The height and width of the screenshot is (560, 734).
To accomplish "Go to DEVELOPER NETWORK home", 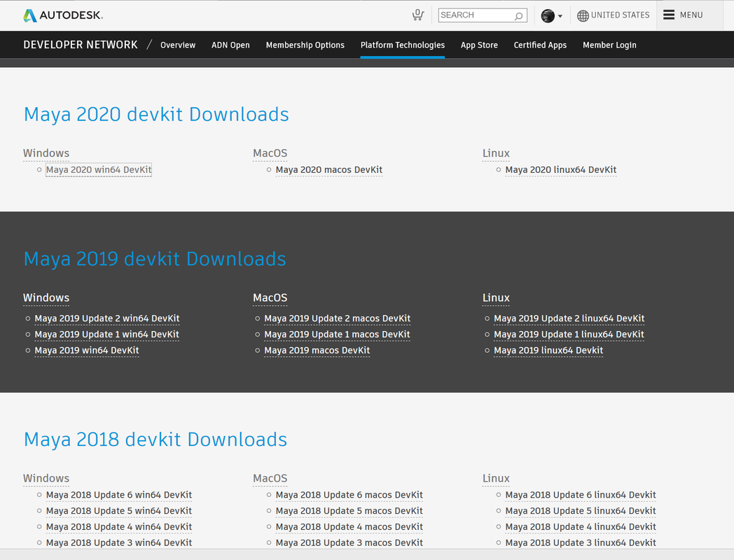I will [x=81, y=45].
